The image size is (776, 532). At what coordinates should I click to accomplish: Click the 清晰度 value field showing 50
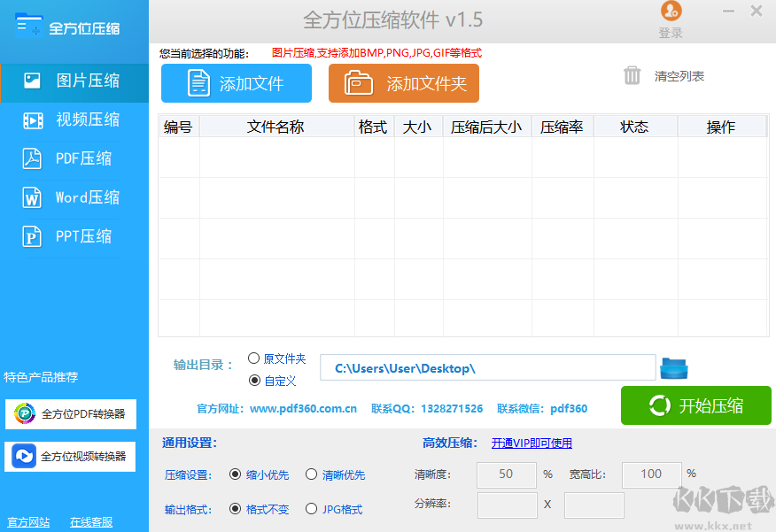pyautogui.click(x=506, y=474)
